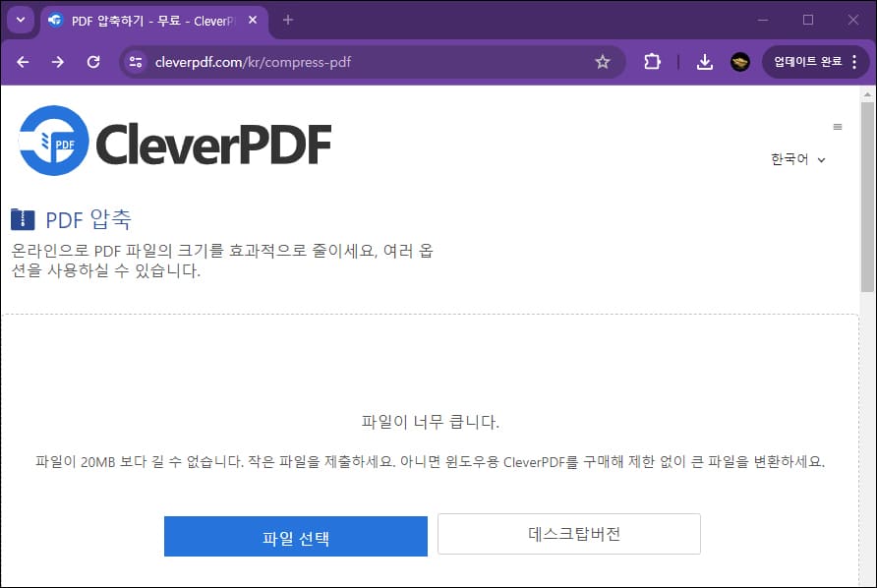The height and width of the screenshot is (588, 877).
Task: Reload the page with the refresh icon
Action: (93, 61)
